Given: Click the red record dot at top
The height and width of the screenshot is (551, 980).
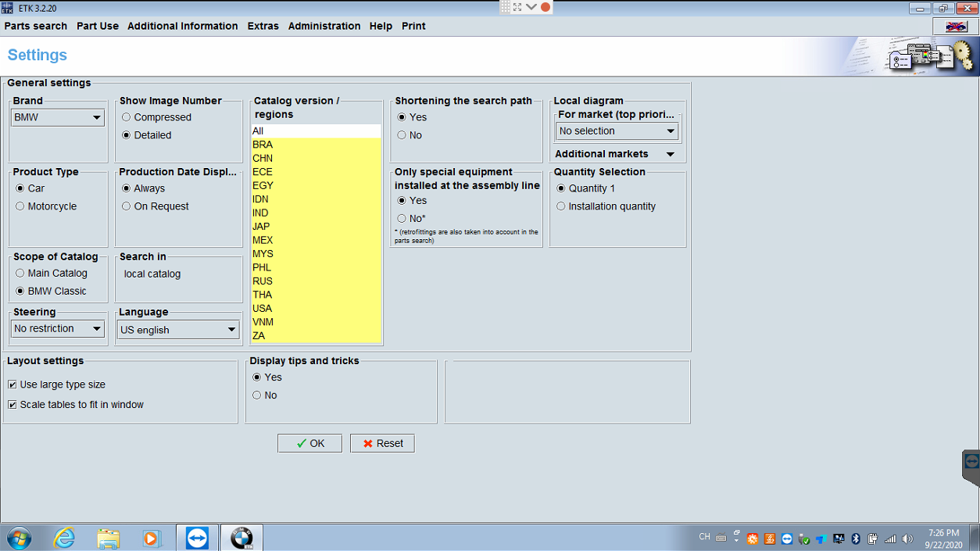Looking at the screenshot, I should click(545, 7).
